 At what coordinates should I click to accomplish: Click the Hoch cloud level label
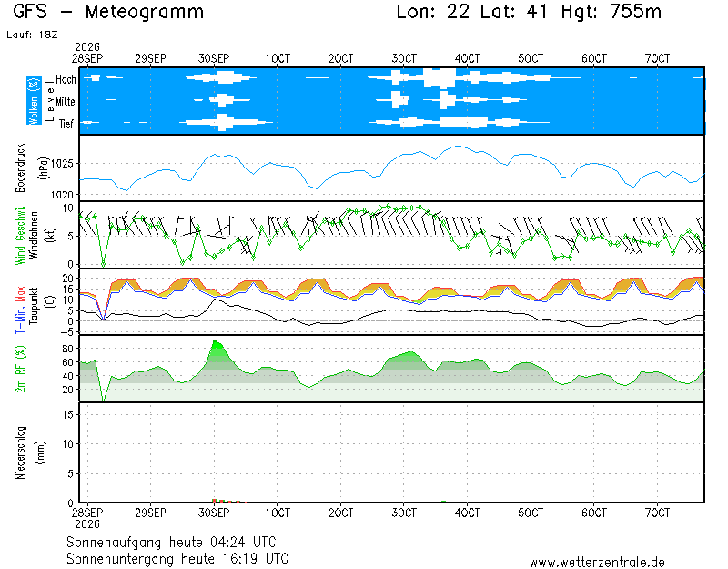click(66, 79)
